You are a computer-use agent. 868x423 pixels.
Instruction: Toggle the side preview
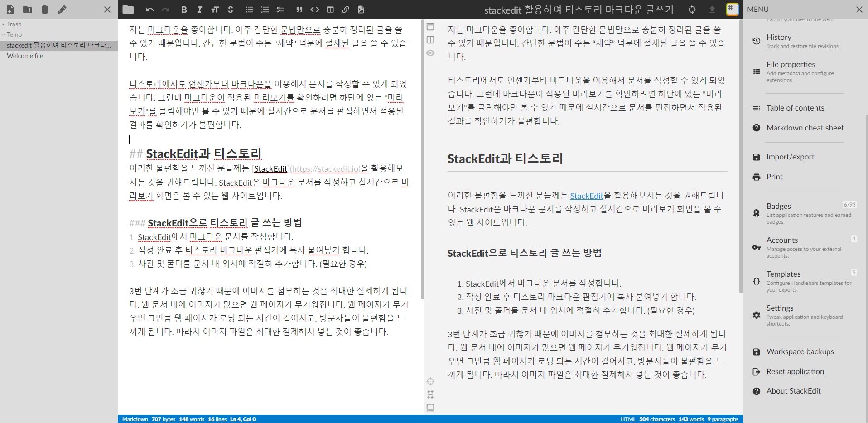430,40
